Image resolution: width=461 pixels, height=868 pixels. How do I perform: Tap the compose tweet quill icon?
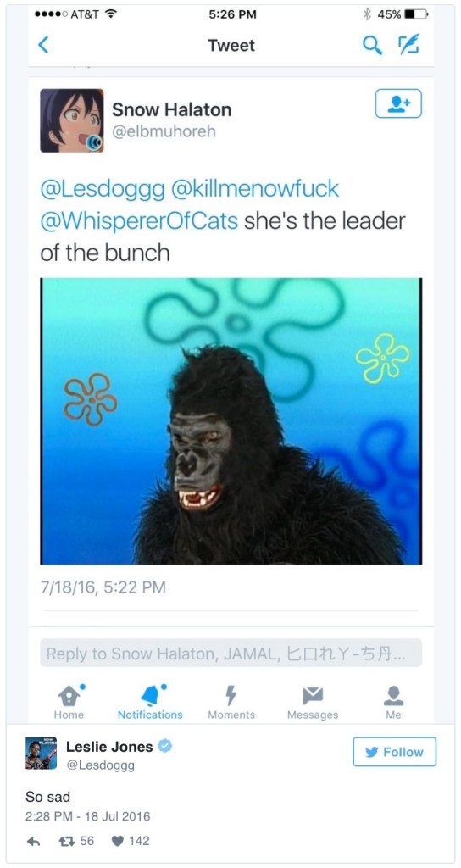[409, 46]
